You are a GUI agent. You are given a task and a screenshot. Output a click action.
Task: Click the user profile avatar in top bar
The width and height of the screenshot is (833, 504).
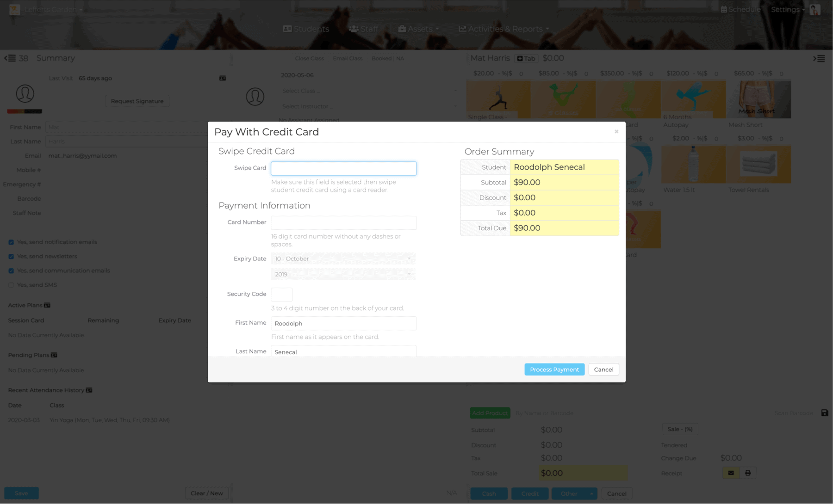point(815,9)
